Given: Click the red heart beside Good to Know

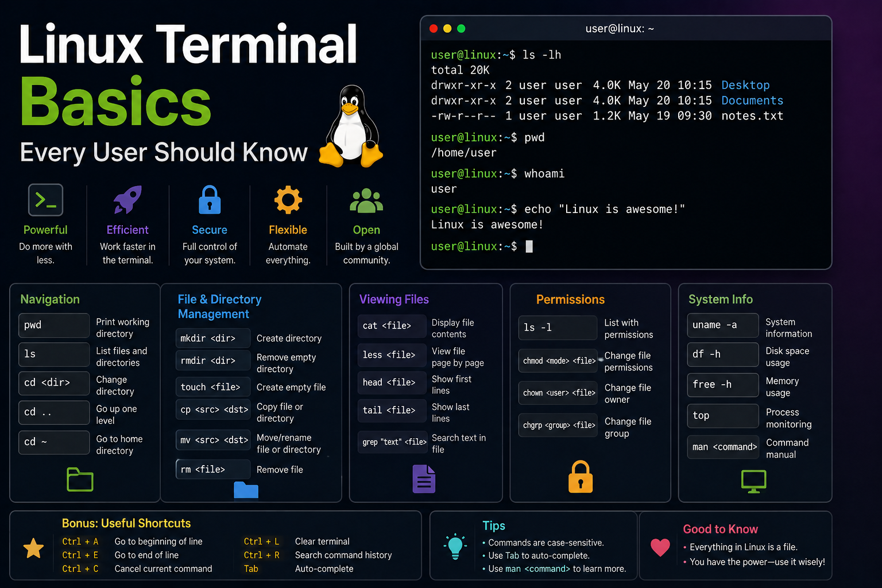Looking at the screenshot, I should tap(660, 547).
